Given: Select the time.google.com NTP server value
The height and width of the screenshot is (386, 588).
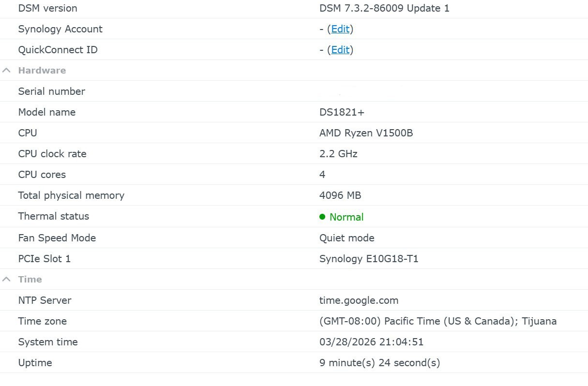Looking at the screenshot, I should point(359,300).
